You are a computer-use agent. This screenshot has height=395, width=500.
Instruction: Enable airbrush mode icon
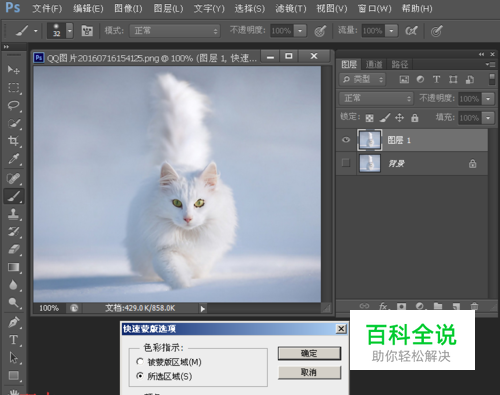pos(411,31)
